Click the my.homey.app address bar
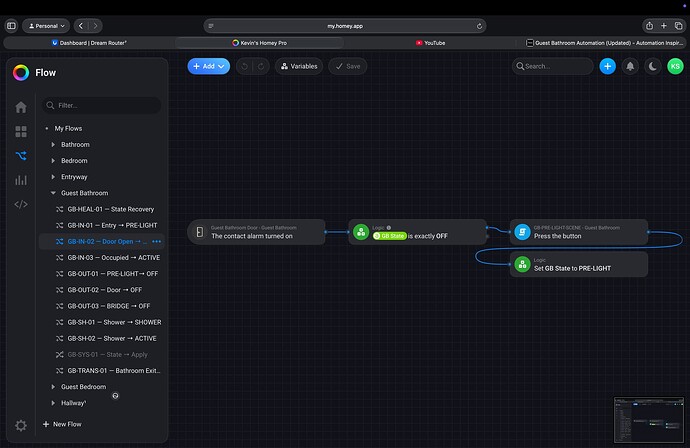Screen dimensions: 690x448 click(345, 26)
